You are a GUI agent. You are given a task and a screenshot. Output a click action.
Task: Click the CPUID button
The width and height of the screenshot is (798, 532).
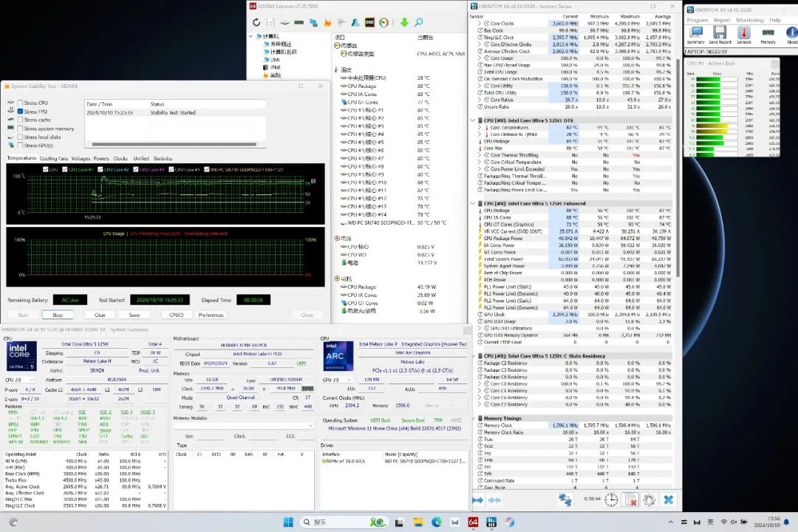point(176,315)
